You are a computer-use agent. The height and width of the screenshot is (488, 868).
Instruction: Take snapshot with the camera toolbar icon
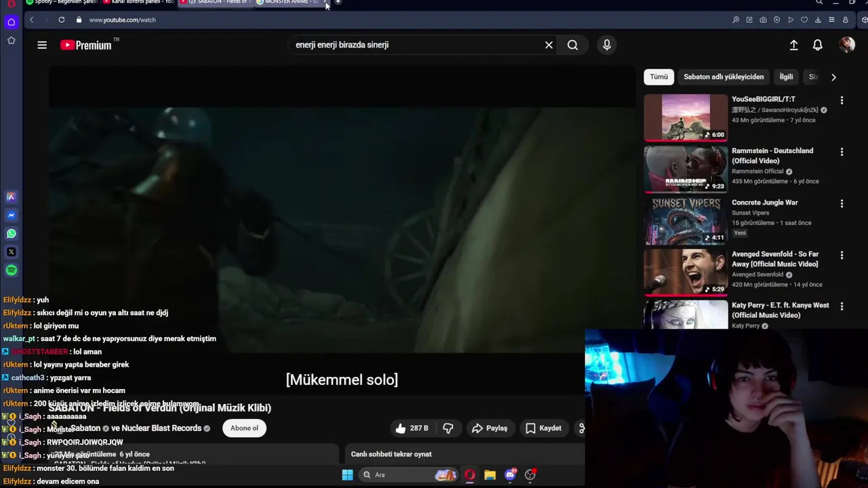coord(763,20)
